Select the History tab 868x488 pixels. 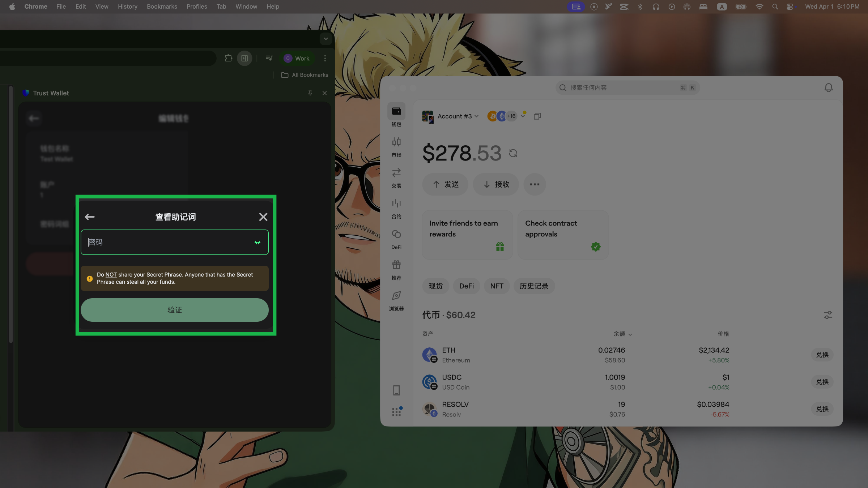coord(534,286)
